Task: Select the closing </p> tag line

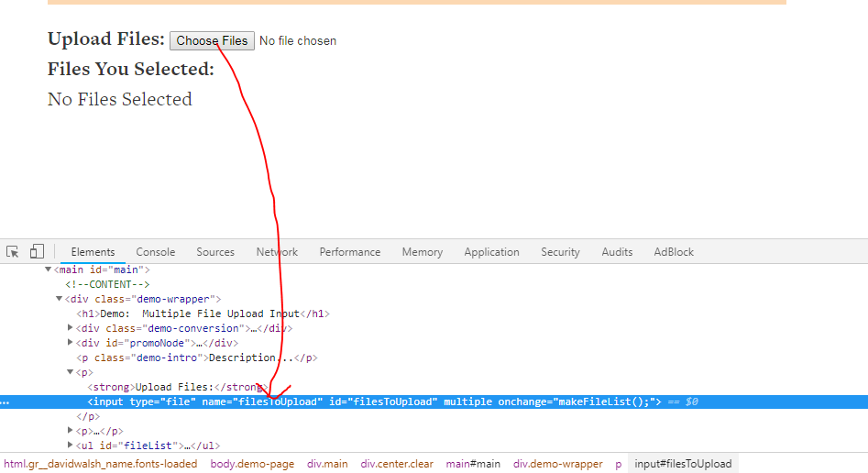Action: [88, 416]
